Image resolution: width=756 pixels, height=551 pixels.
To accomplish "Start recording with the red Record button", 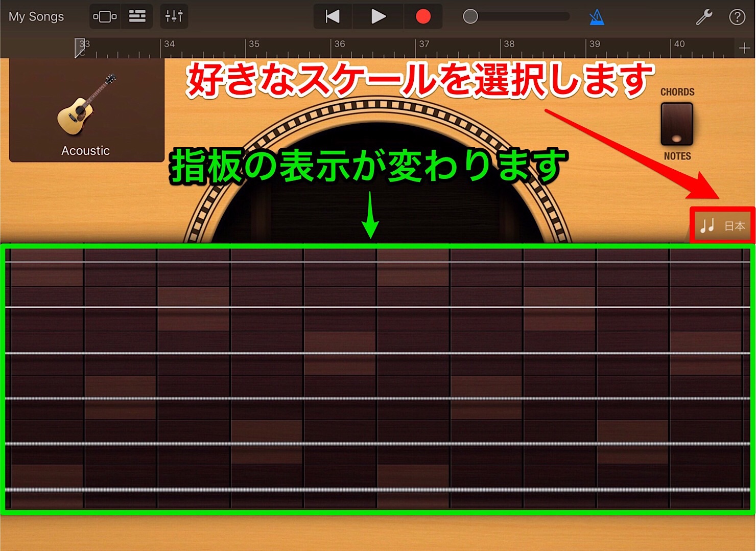I will coord(423,16).
